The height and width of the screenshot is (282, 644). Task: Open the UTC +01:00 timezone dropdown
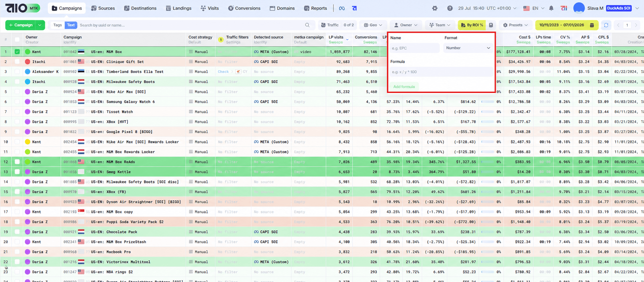[501, 8]
